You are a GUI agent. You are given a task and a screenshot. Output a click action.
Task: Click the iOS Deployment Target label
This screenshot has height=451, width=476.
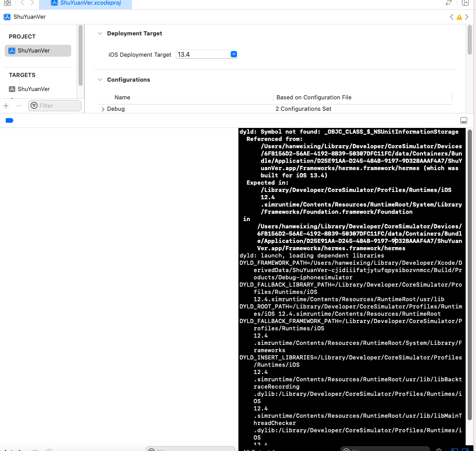pyautogui.click(x=140, y=55)
